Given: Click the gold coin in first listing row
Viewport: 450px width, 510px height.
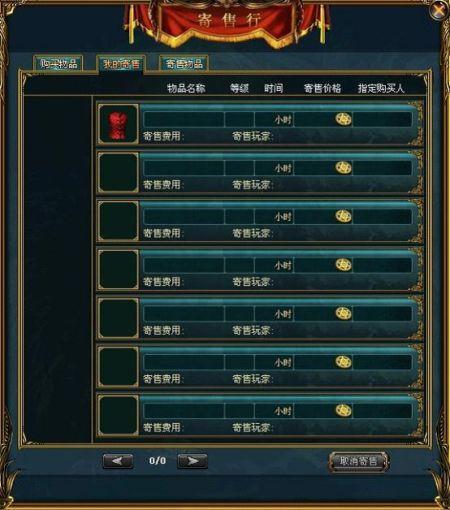Looking at the screenshot, I should click(x=343, y=119).
